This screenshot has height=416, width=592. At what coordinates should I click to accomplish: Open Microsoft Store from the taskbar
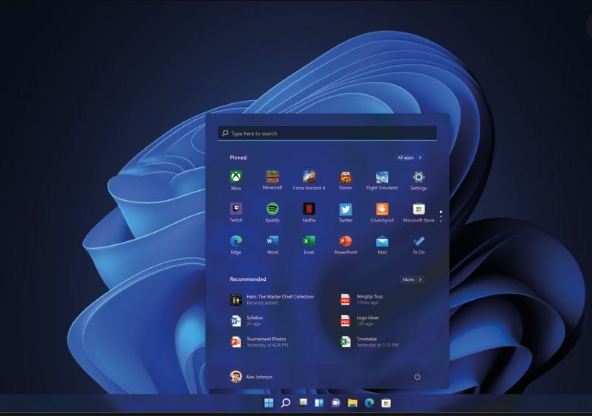[386, 403]
